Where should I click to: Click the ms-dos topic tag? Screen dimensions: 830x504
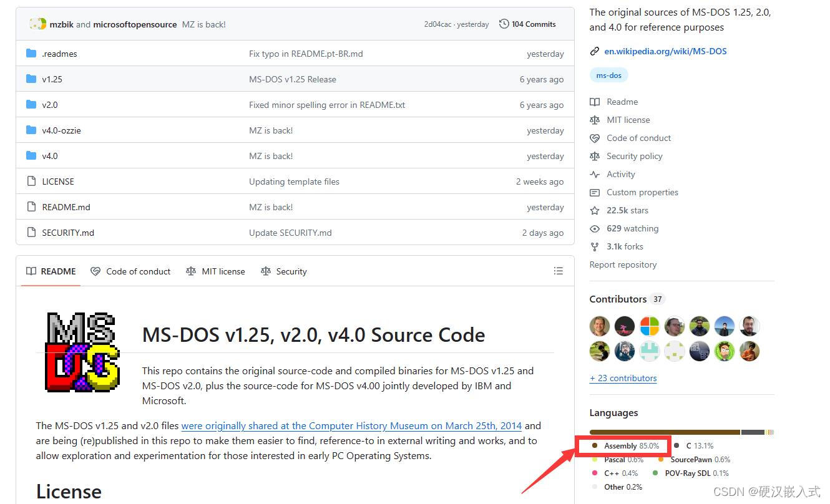click(608, 75)
